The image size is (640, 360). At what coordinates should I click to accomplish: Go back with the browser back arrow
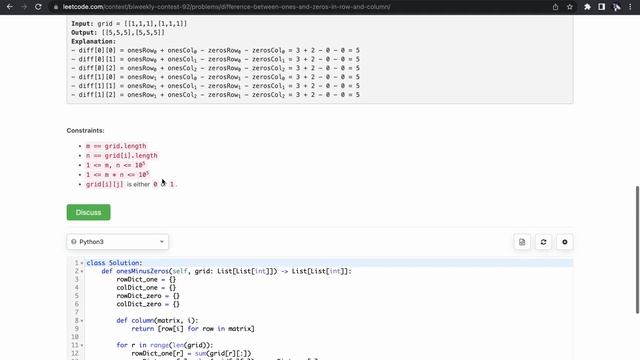pyautogui.click(x=9, y=7)
